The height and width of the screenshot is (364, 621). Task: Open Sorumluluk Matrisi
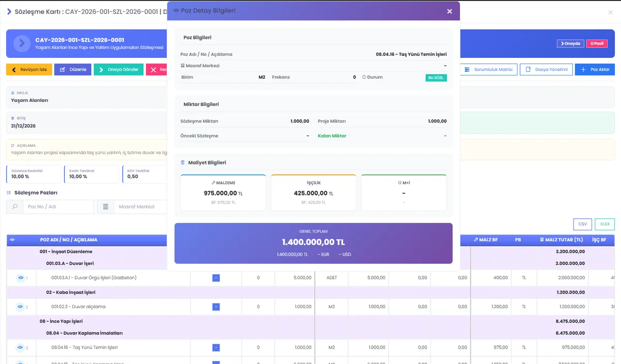click(489, 69)
